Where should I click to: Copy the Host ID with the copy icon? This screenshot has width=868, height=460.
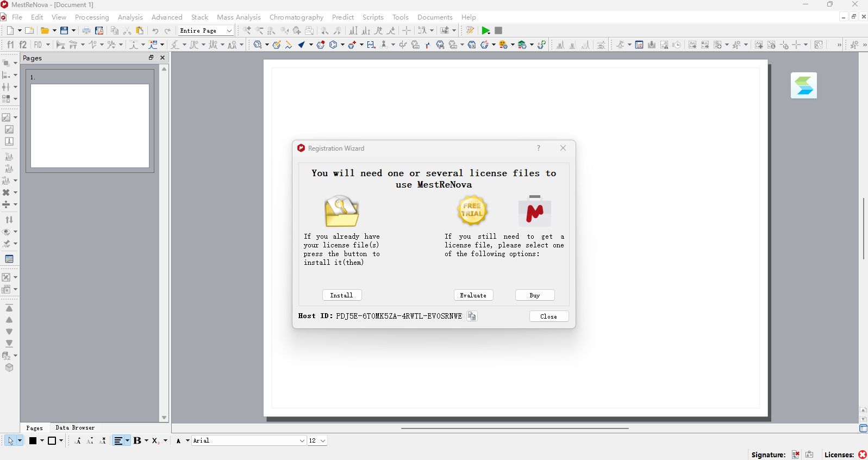(x=472, y=316)
